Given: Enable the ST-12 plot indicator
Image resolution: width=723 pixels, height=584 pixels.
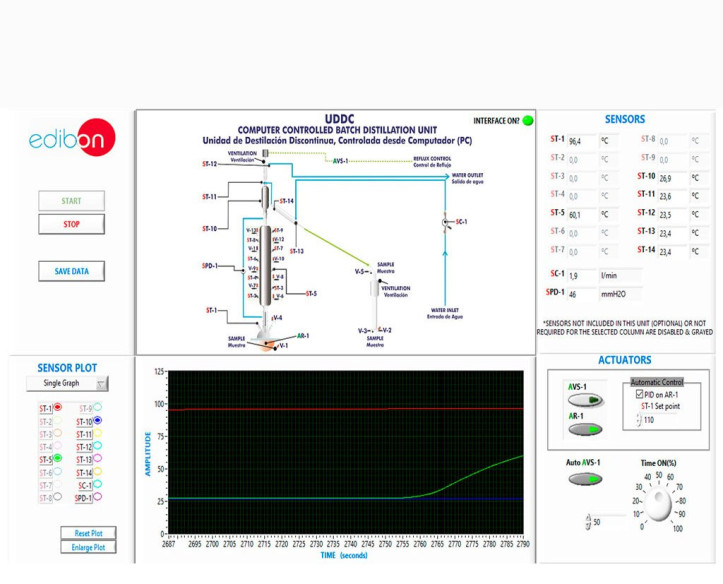Looking at the screenshot, I should point(97,446).
